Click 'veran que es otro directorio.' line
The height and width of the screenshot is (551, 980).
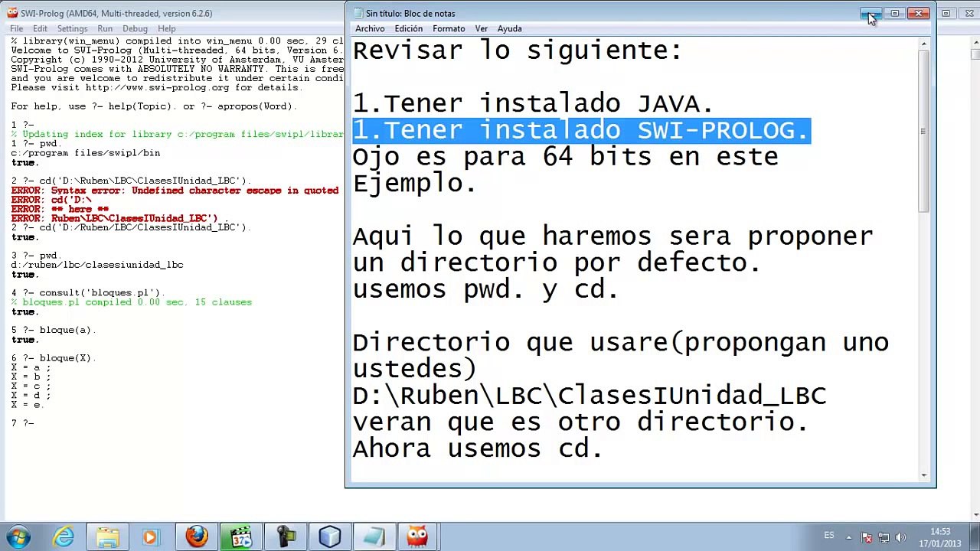pos(580,422)
